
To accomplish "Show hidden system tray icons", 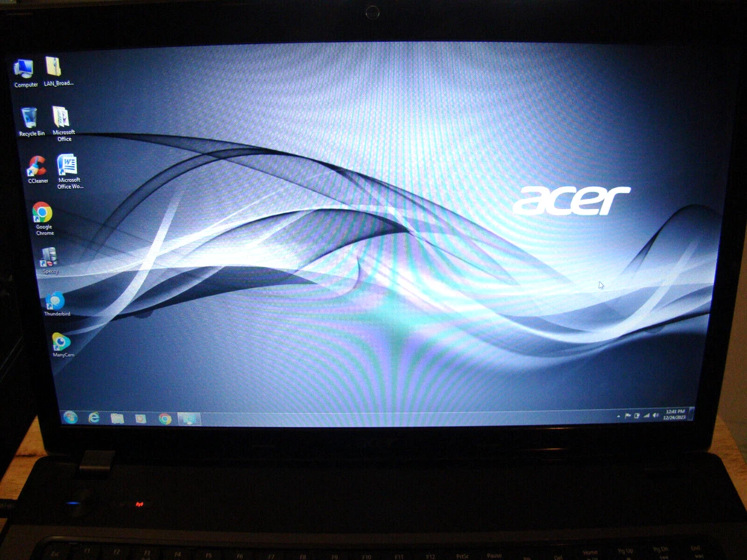I will coord(618,415).
